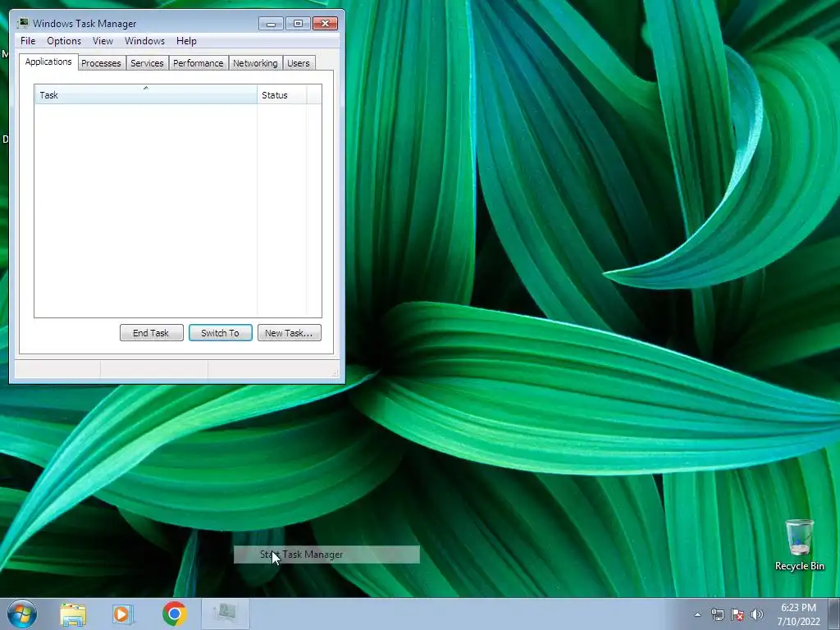Switch to the Networking tab

[x=256, y=63]
